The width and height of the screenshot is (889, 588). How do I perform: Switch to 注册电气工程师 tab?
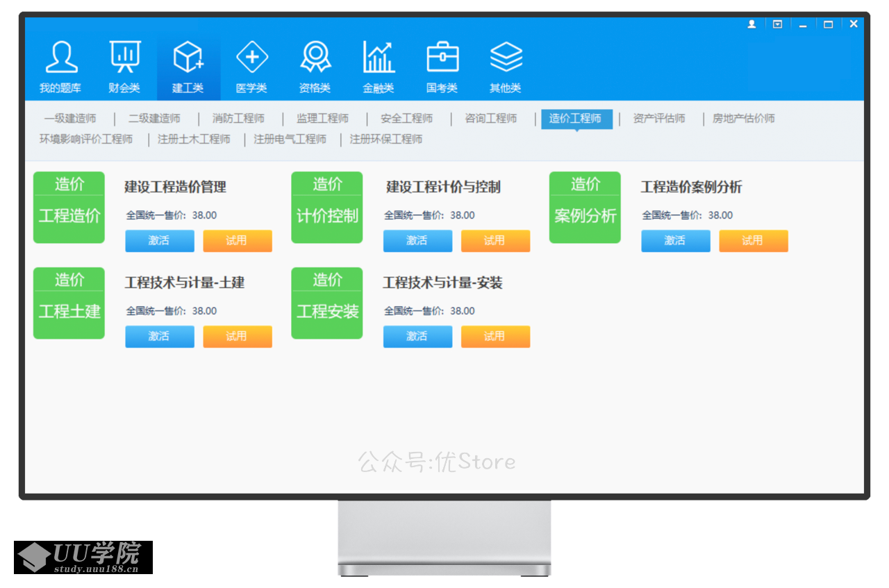point(290,140)
